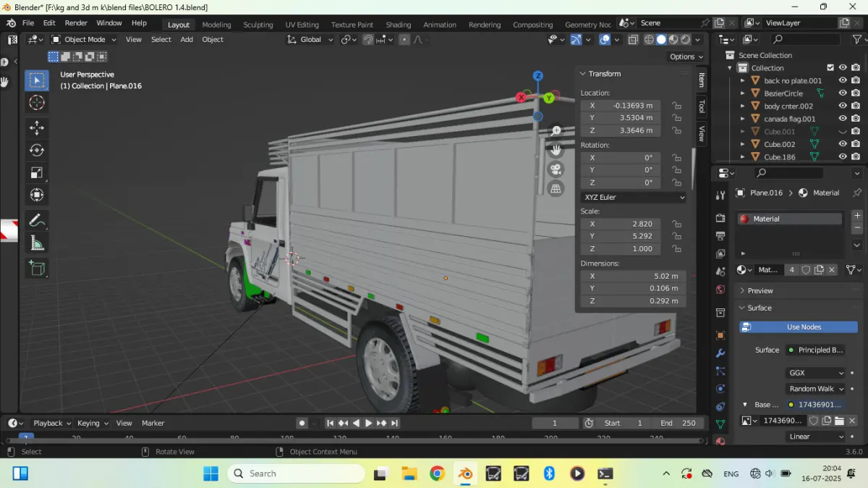Image resolution: width=868 pixels, height=488 pixels.
Task: Click the Blender logo menu icon
Action: click(x=11, y=23)
